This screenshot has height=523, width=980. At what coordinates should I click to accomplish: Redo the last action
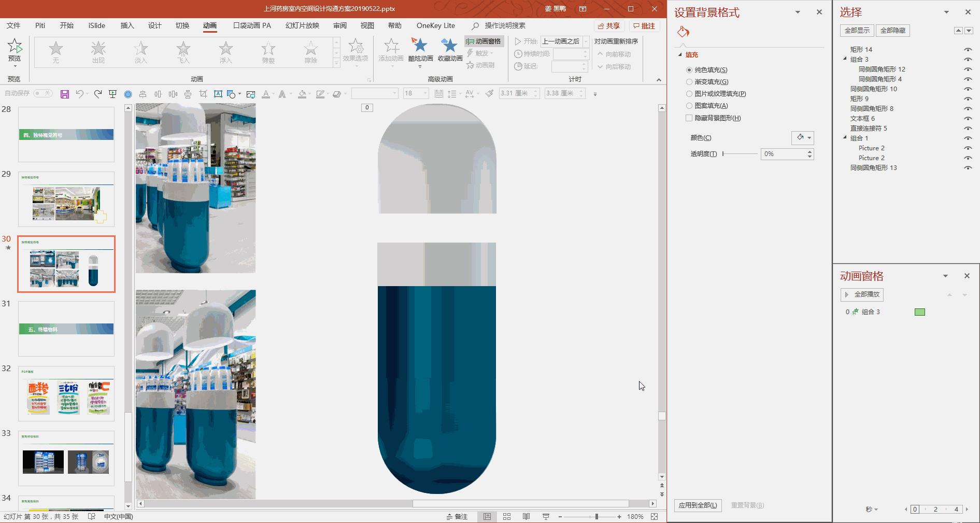[x=97, y=94]
